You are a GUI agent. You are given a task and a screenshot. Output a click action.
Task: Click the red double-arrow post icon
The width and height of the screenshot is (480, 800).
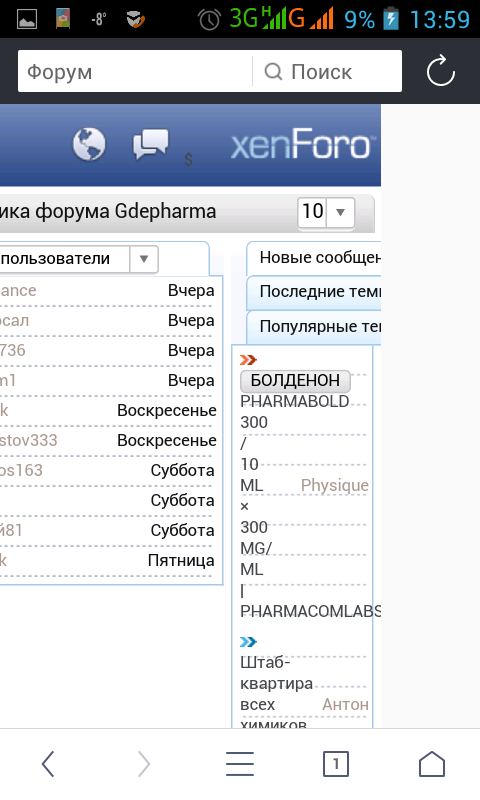point(248,360)
